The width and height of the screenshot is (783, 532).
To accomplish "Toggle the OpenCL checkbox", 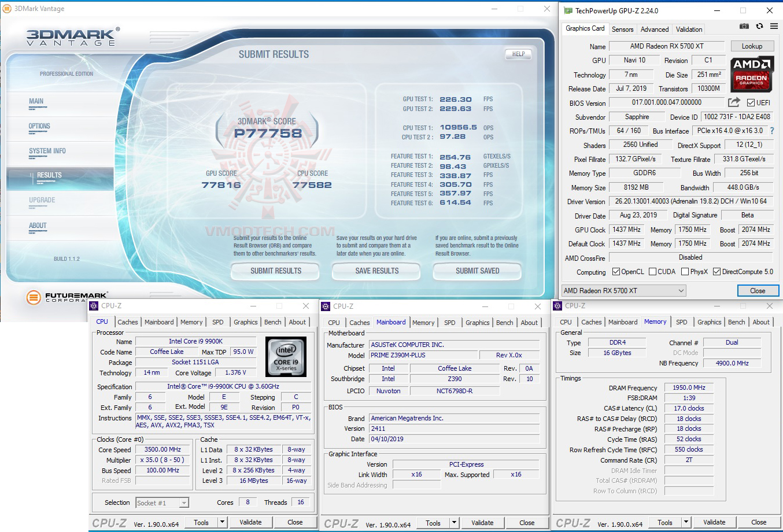I will tap(616, 272).
